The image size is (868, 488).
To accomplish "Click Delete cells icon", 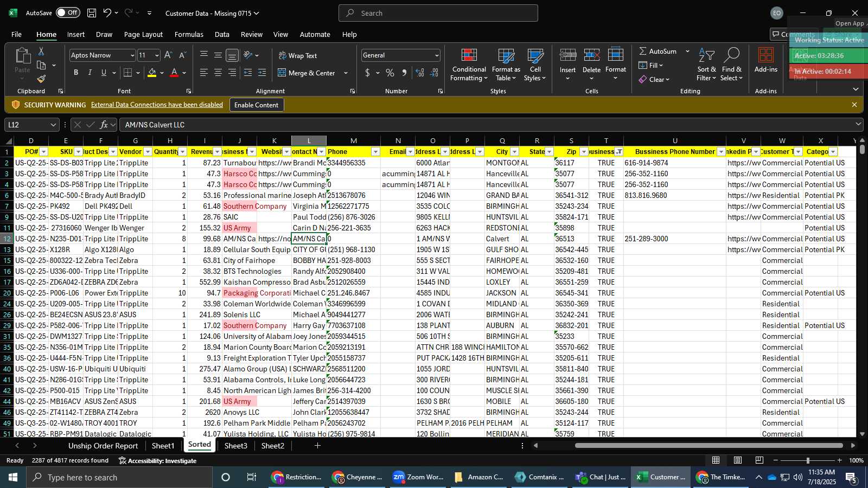I will pyautogui.click(x=591, y=56).
